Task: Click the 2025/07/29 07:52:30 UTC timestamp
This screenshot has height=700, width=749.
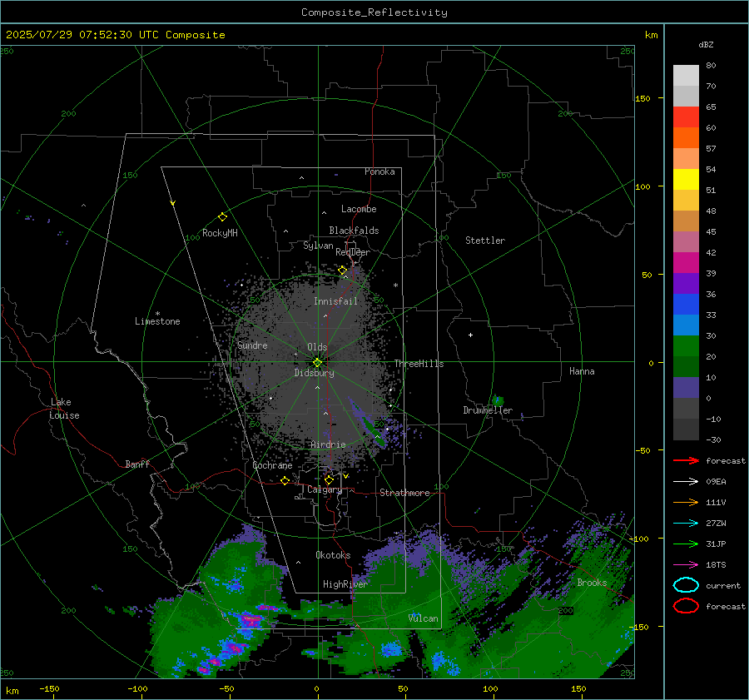Action: coord(115,35)
